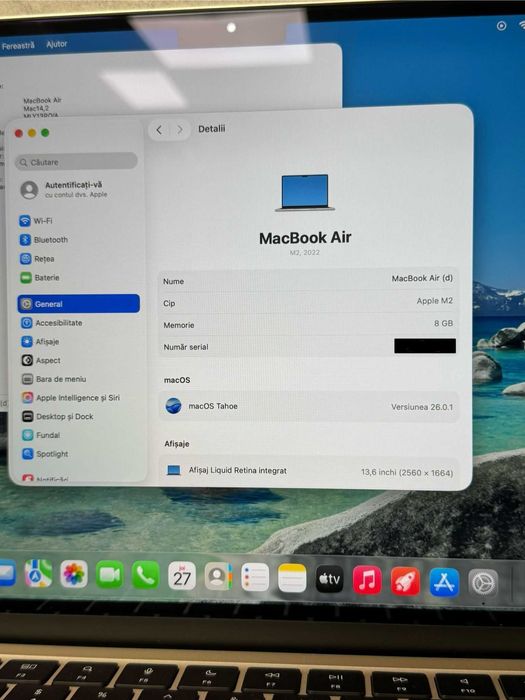
Task: Open Contacts from the Dock
Action: coord(218,576)
